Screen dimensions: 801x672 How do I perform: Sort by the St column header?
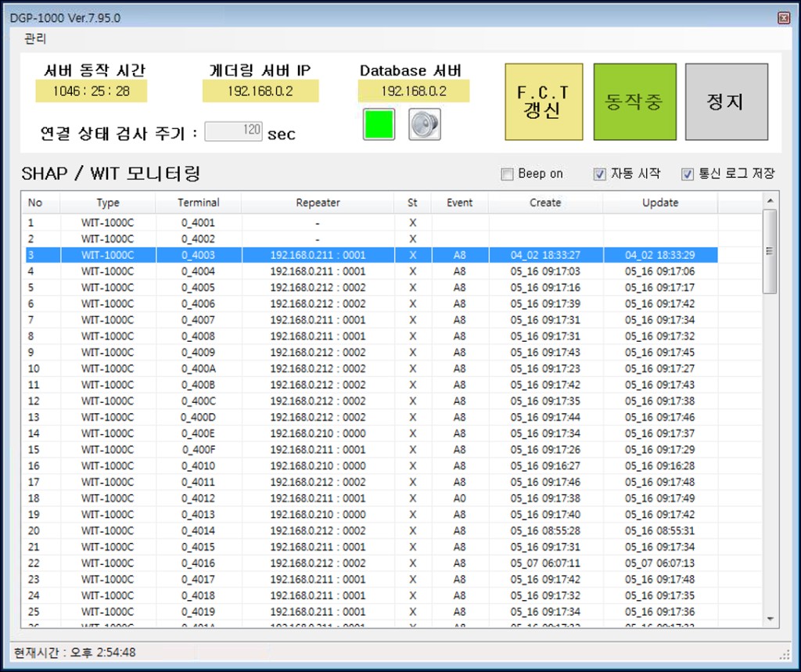click(x=412, y=203)
